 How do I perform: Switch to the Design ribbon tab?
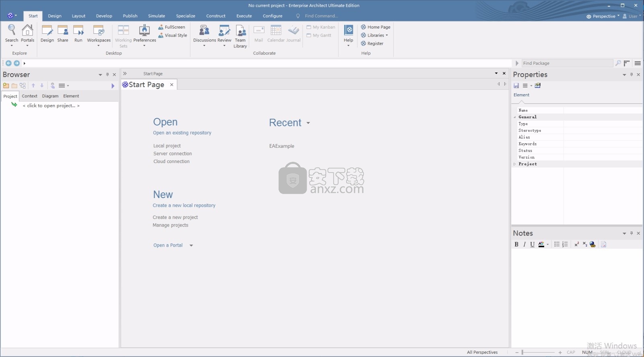click(55, 16)
